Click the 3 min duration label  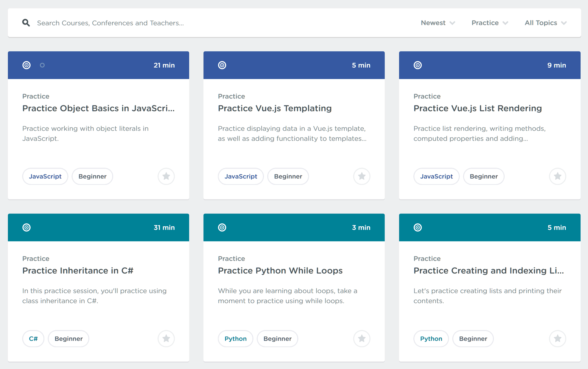pos(361,228)
